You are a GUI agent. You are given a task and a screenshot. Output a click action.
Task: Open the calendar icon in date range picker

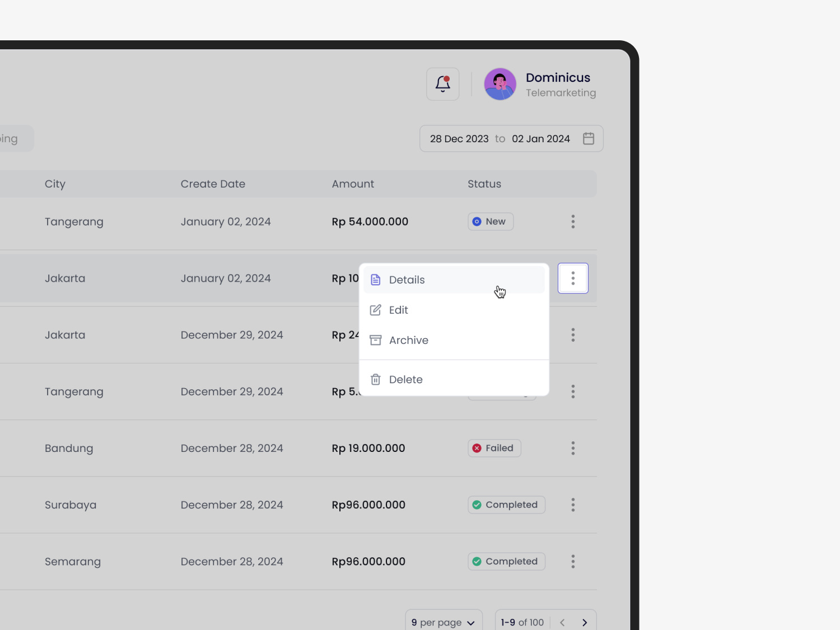point(589,138)
